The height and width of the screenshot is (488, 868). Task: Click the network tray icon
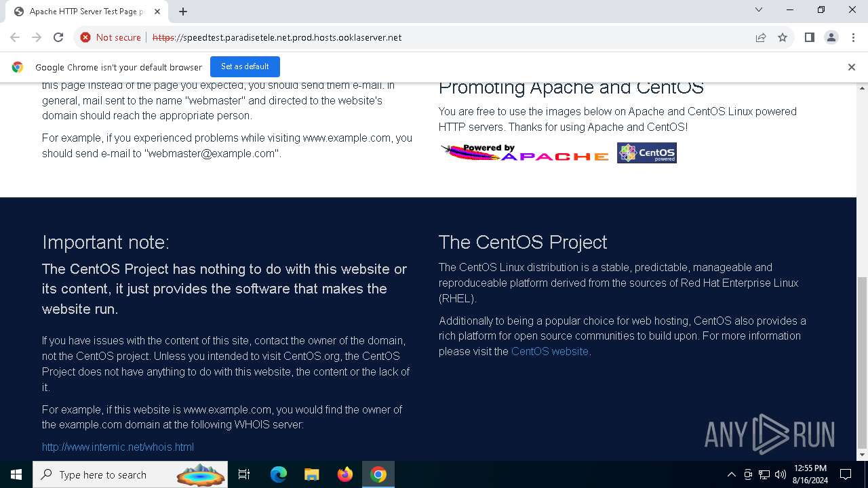pos(764,474)
